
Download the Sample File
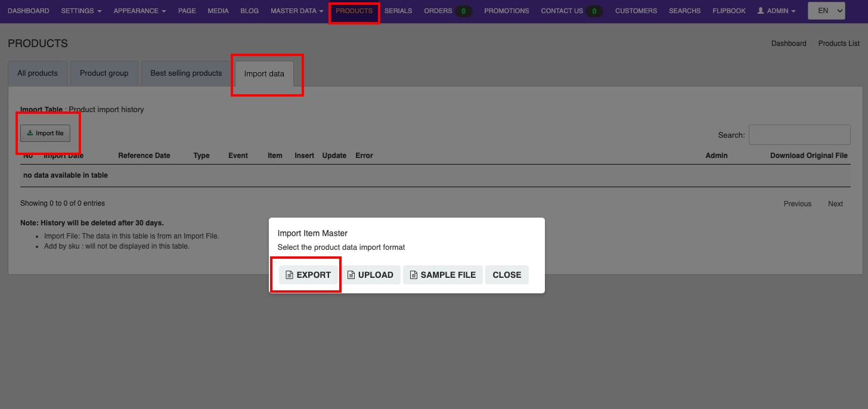click(x=442, y=275)
